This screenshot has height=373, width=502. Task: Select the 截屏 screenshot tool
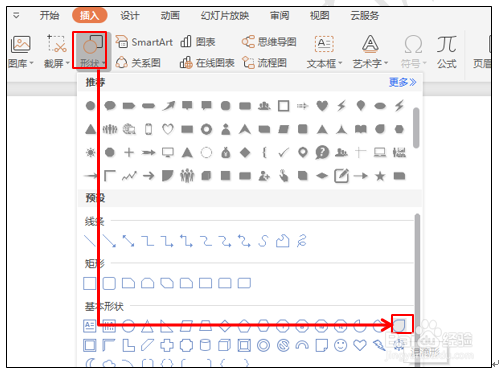tap(57, 44)
